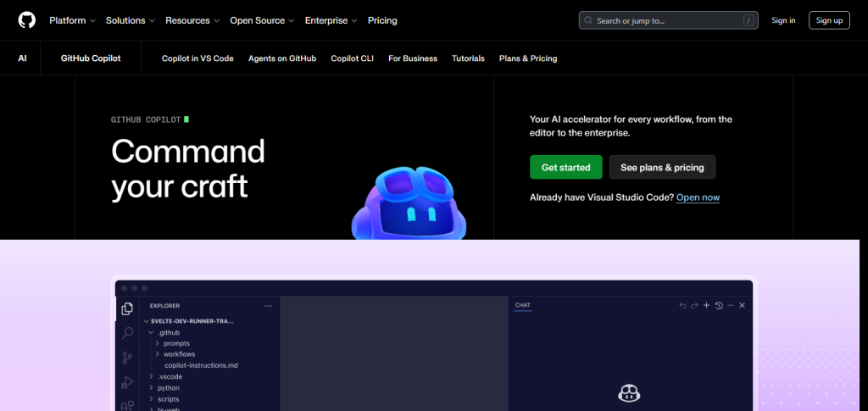This screenshot has height=411, width=868.
Task: Open chat panel more actions ellipsis
Action: [731, 305]
